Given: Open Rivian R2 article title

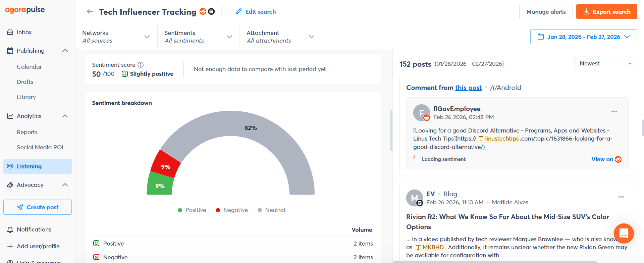Looking at the screenshot, I should (507, 222).
